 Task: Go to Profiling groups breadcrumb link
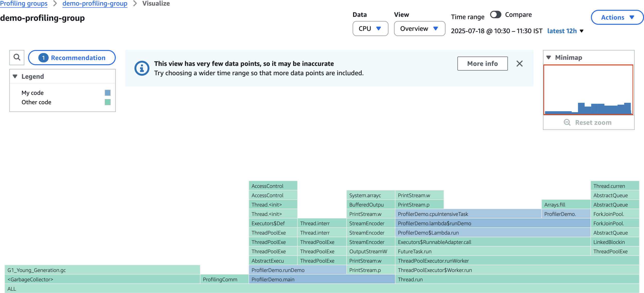pyautogui.click(x=24, y=4)
